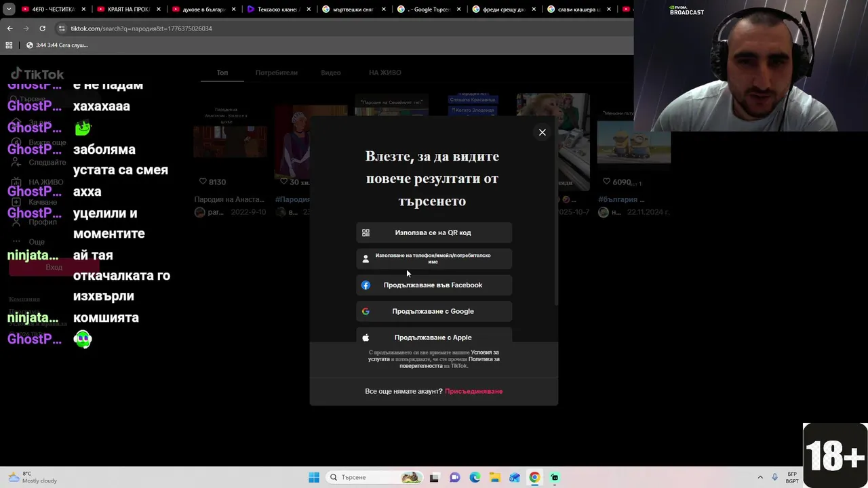Image resolution: width=868 pixels, height=488 pixels.
Task: Go back in the browser
Action: pyautogui.click(x=9, y=28)
